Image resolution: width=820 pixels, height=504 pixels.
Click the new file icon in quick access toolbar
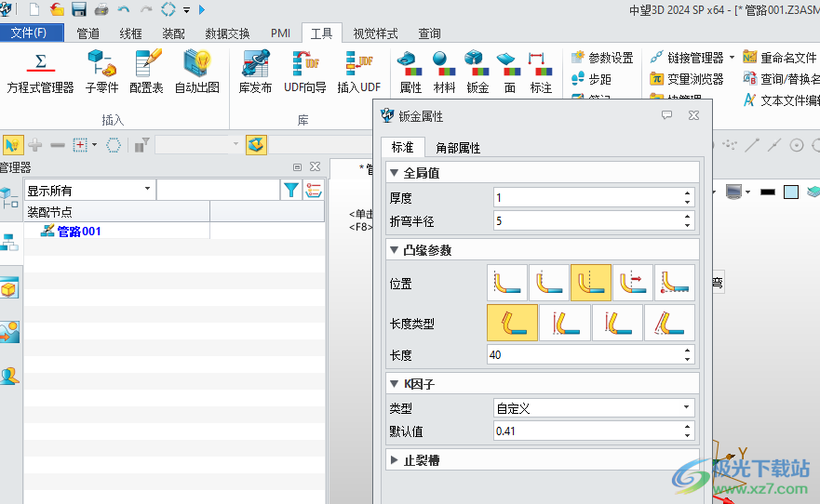click(34, 9)
